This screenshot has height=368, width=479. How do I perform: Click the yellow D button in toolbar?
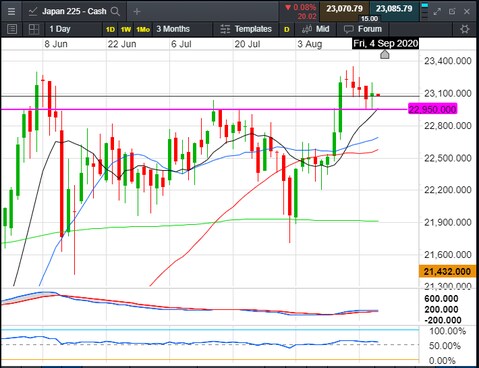287,30
